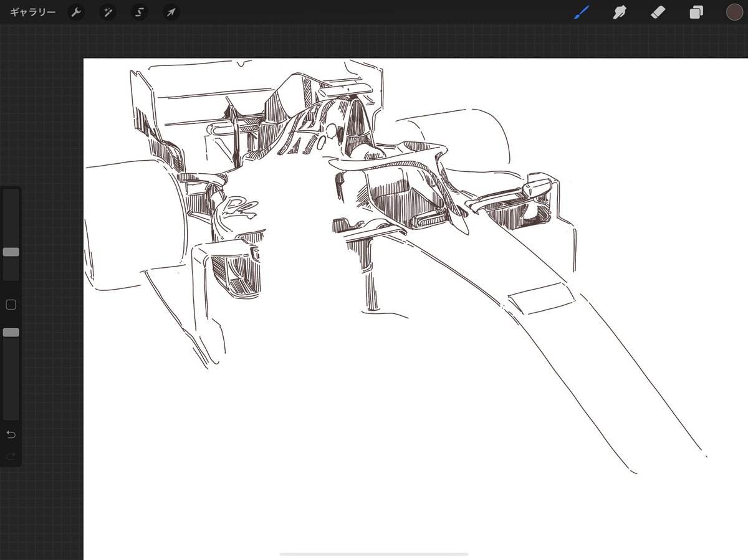This screenshot has width=748, height=560.
Task: Tap the square Modify button in sidebar
Action: (11, 305)
